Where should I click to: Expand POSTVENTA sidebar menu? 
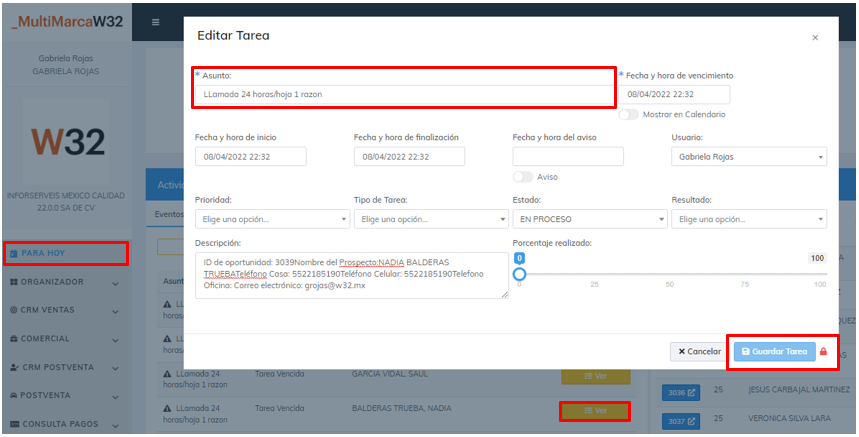(x=65, y=395)
